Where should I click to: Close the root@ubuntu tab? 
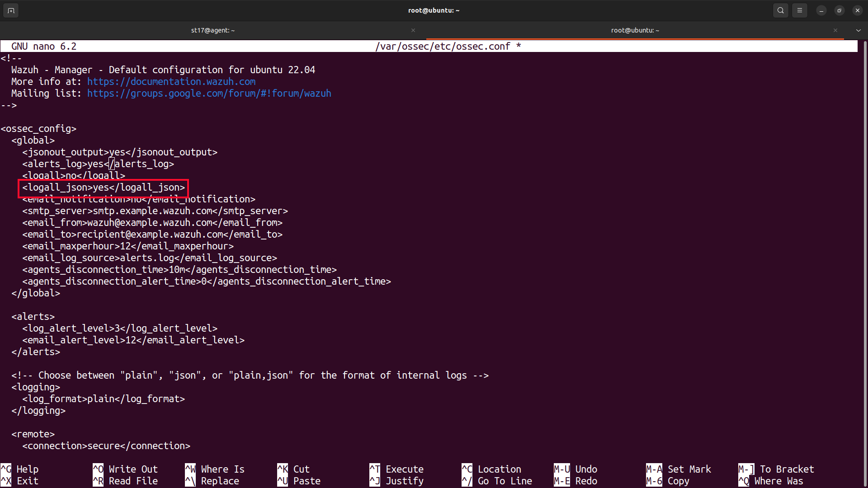[x=835, y=30]
